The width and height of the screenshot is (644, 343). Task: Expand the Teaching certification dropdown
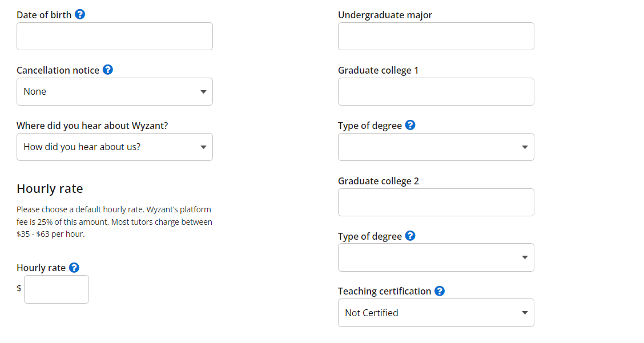436,313
